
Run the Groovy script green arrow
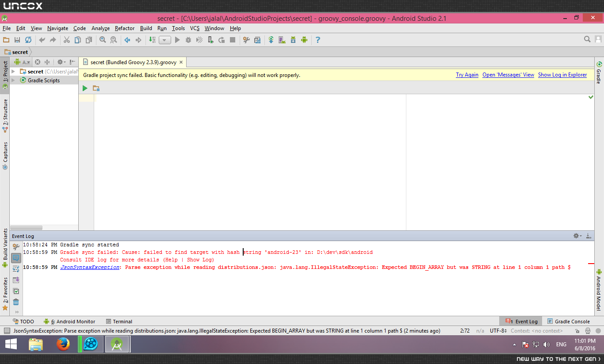coord(85,88)
